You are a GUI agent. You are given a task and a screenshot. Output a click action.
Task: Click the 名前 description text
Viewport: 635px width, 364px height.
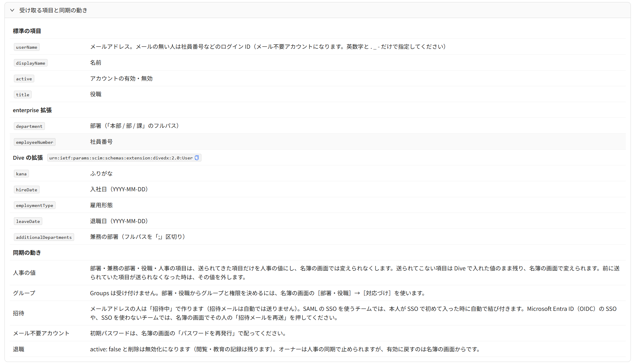coord(96,63)
